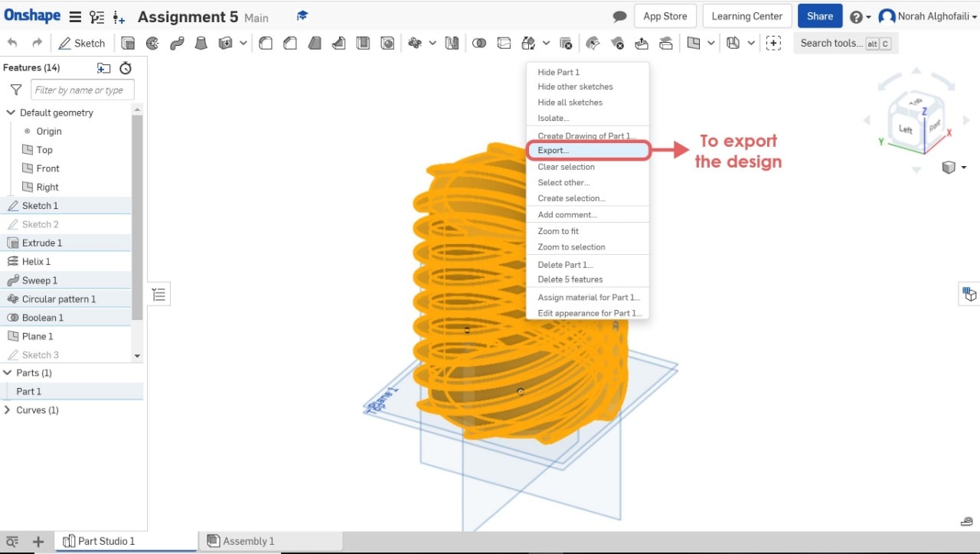Select the Sweep tool icon

[x=177, y=44]
